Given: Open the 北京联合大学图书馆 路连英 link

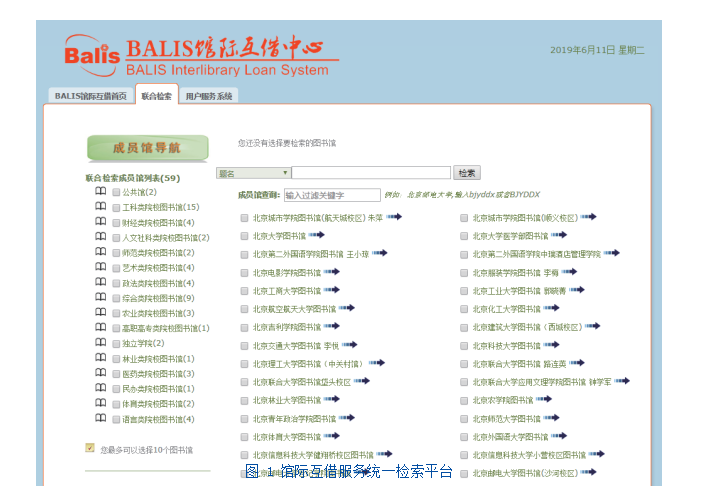Looking at the screenshot, I should [519, 364].
